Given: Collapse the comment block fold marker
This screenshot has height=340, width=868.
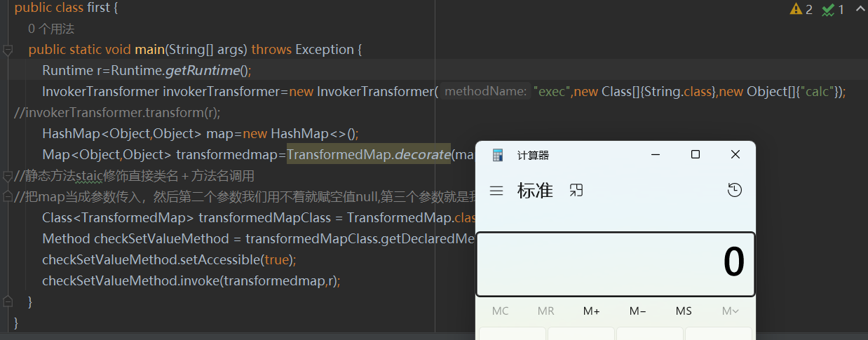Looking at the screenshot, I should pyautogui.click(x=8, y=175).
